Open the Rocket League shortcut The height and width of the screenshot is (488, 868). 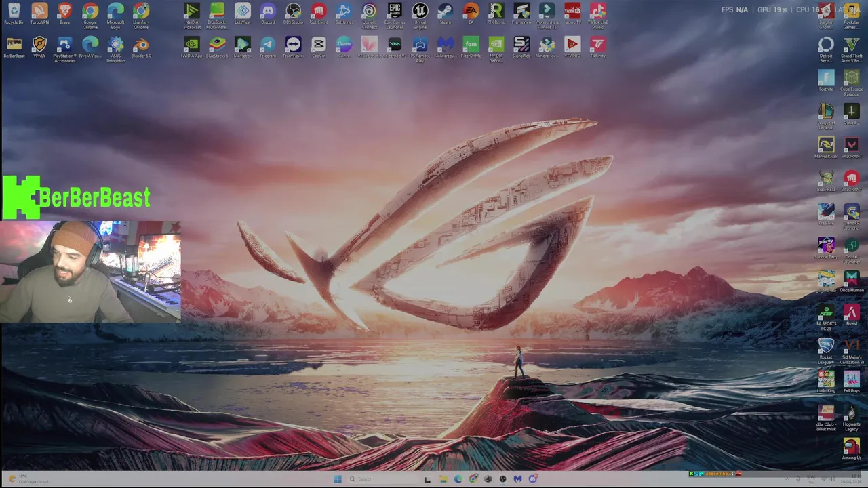tap(826, 351)
